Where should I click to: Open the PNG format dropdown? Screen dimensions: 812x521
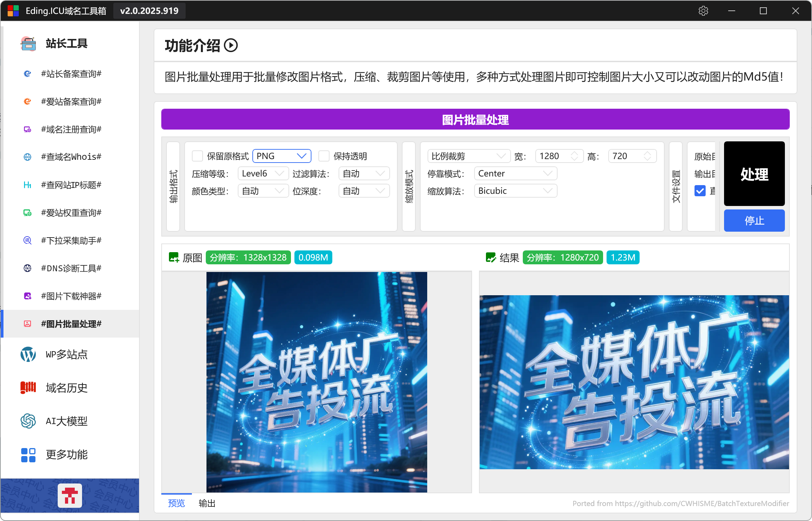coord(282,156)
